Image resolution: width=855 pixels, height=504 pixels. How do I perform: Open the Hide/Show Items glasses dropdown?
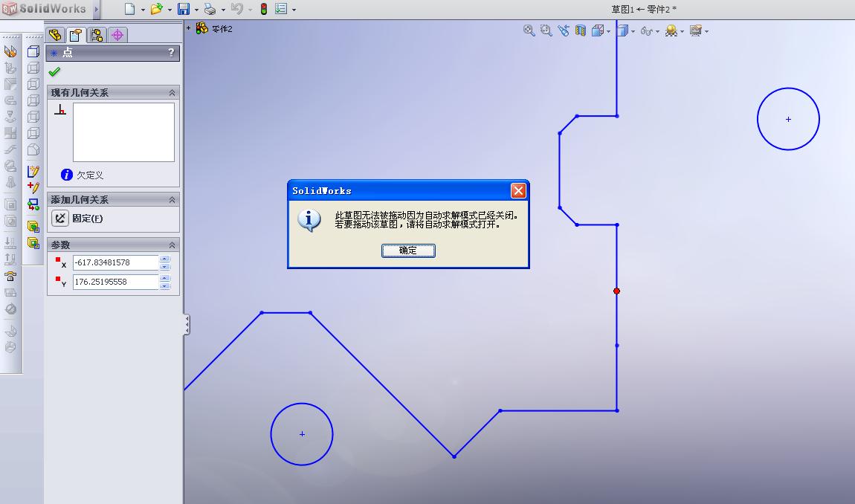[x=657, y=32]
